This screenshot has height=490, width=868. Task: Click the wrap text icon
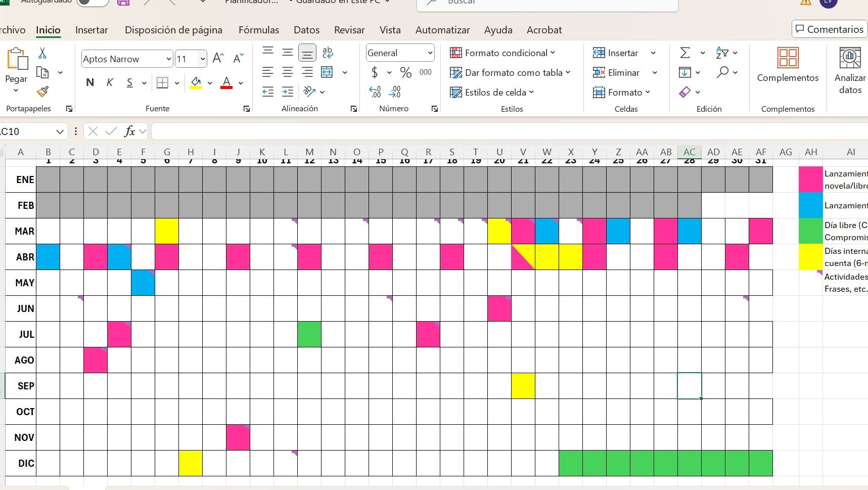[328, 52]
